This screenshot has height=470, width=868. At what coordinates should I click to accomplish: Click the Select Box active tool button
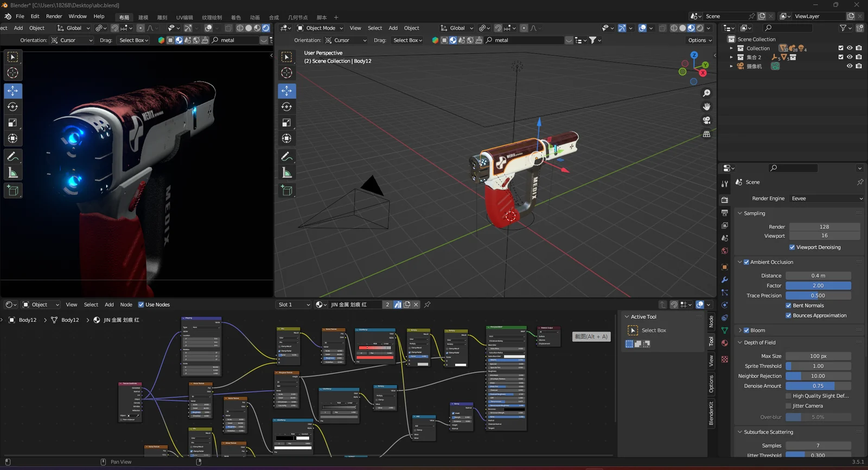tap(633, 330)
